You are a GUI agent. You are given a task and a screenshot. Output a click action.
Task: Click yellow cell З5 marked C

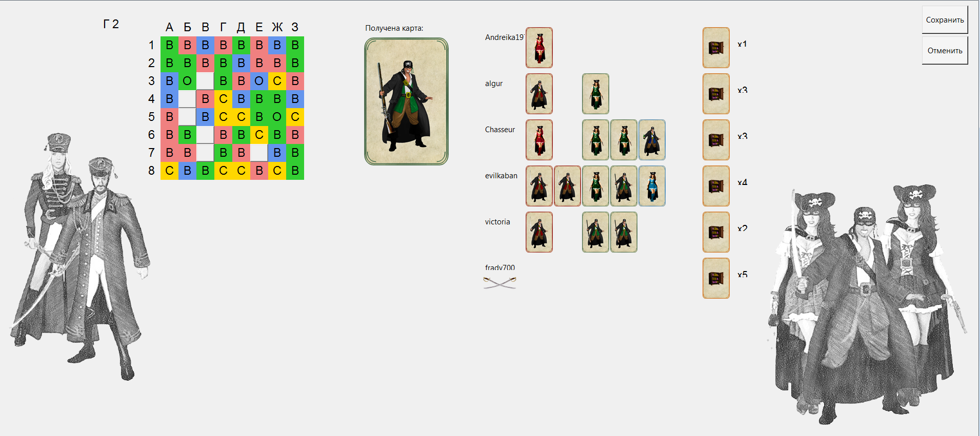pos(295,117)
